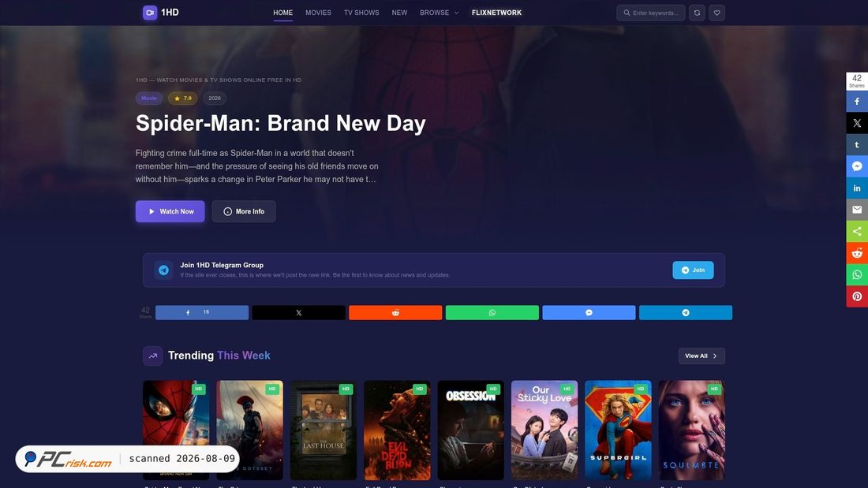868x488 pixels.
Task: Open Evil Dead Burn poster thumbnail
Action: pyautogui.click(x=397, y=430)
